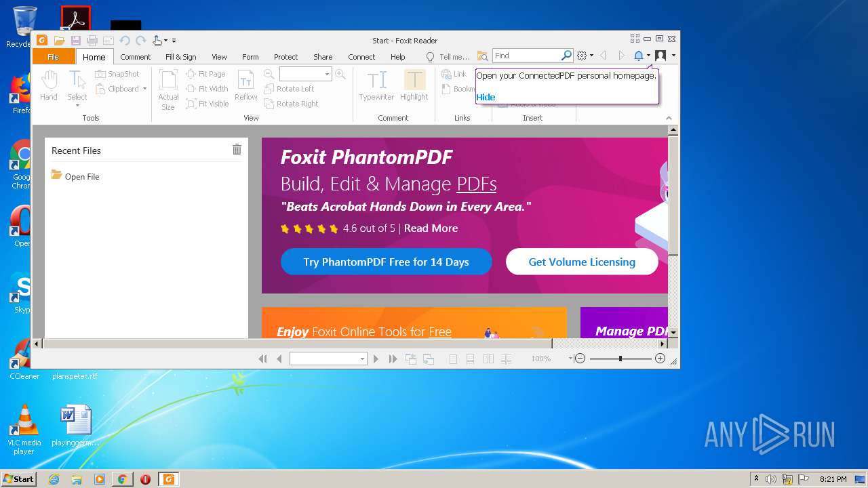Toggle continuous page view in status bar
The width and height of the screenshot is (868, 488).
470,359
